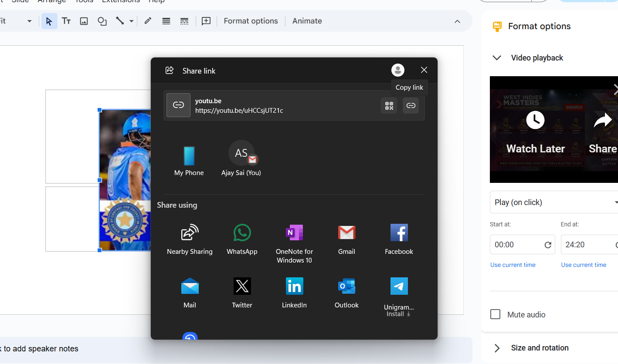Click the Insert image toolbar icon
Screen dimensions: 618x364
tap(84, 21)
